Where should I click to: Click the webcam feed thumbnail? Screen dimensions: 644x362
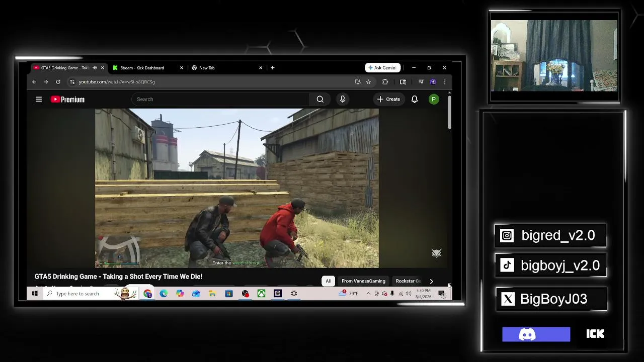point(554,56)
